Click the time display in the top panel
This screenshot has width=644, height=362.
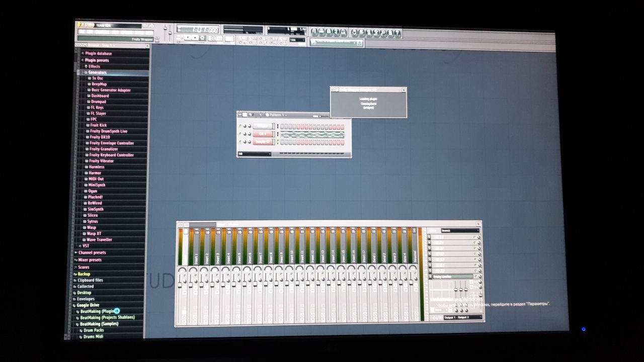pyautogui.click(x=197, y=29)
